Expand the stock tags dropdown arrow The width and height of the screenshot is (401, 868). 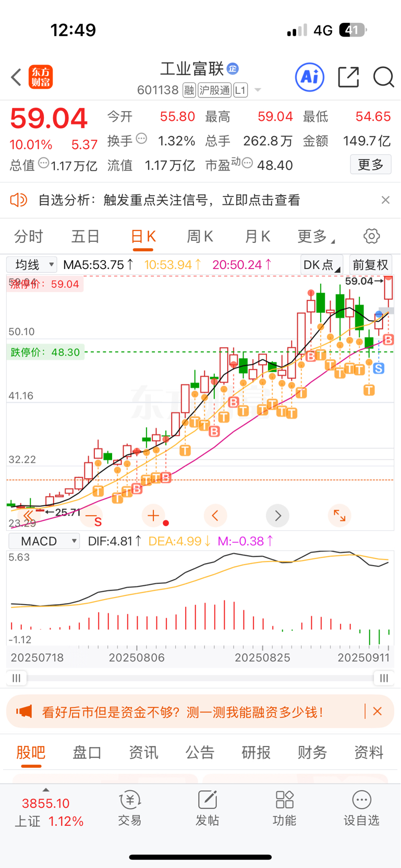point(258,90)
